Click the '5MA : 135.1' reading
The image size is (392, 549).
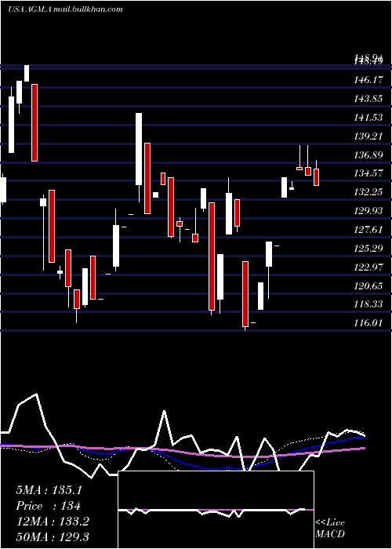(49, 490)
